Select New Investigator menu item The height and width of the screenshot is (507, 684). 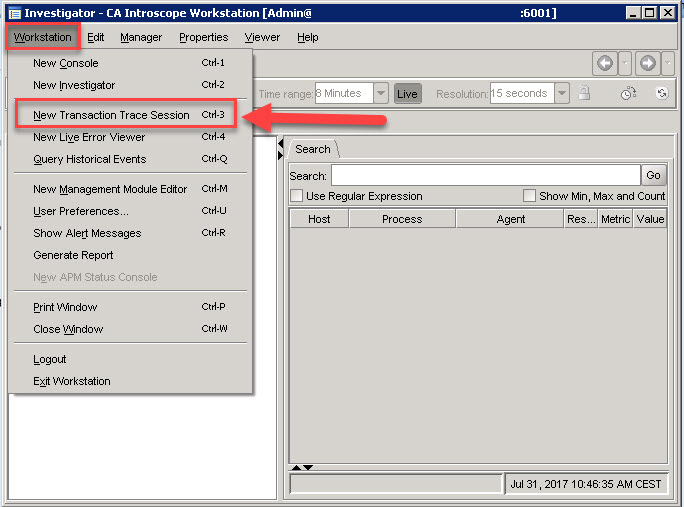pos(130,85)
